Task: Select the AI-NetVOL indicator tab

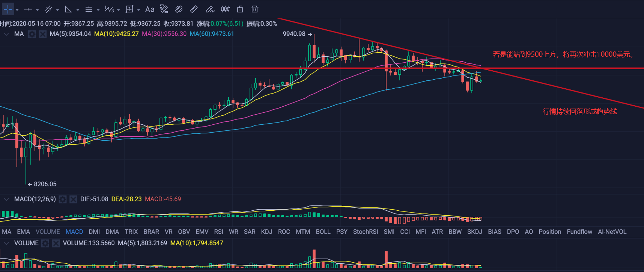Action: (x=612, y=232)
